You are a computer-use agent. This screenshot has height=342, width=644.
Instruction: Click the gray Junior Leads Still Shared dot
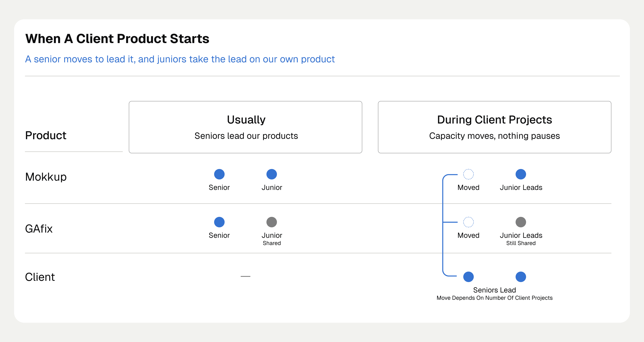click(x=521, y=222)
